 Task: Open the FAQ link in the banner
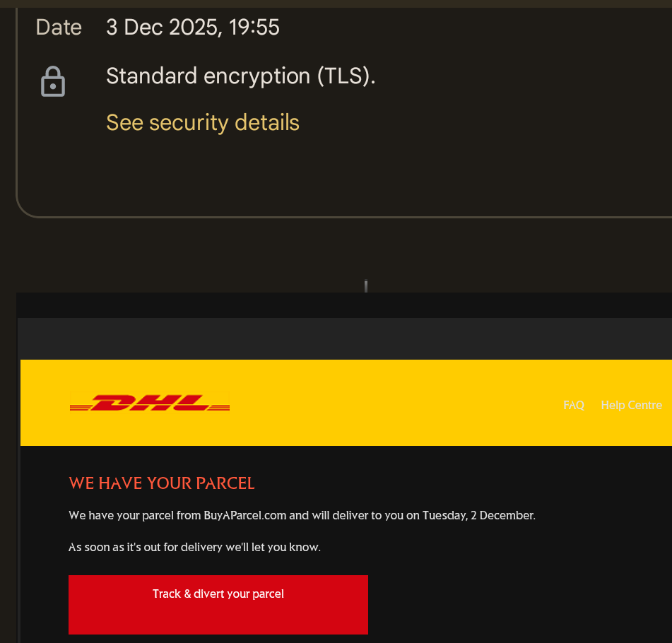(574, 405)
